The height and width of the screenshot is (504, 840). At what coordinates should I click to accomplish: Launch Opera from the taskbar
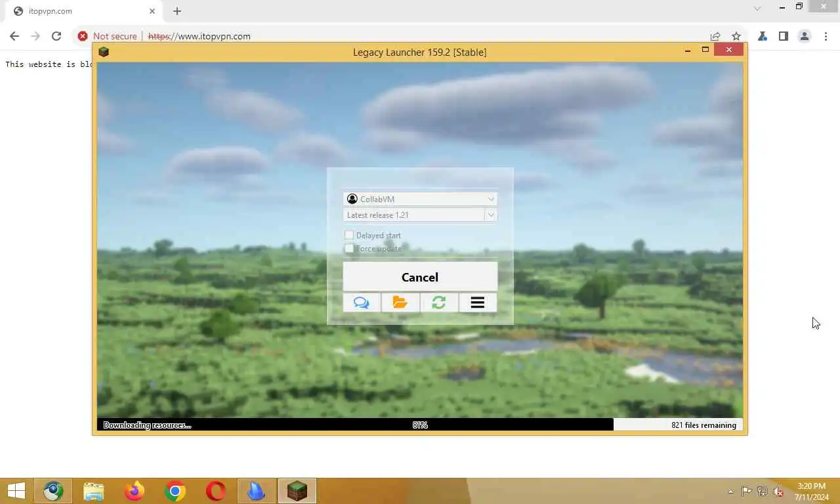pos(216,491)
